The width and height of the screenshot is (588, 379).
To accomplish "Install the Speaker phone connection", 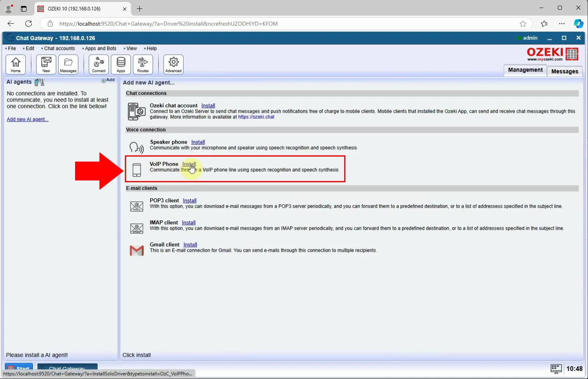I will [198, 142].
